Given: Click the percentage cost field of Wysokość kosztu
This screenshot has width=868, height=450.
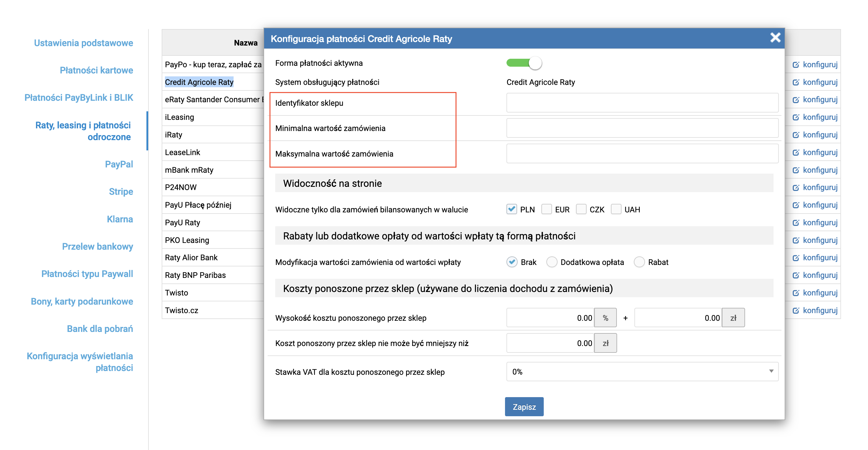Looking at the screenshot, I should click(550, 318).
